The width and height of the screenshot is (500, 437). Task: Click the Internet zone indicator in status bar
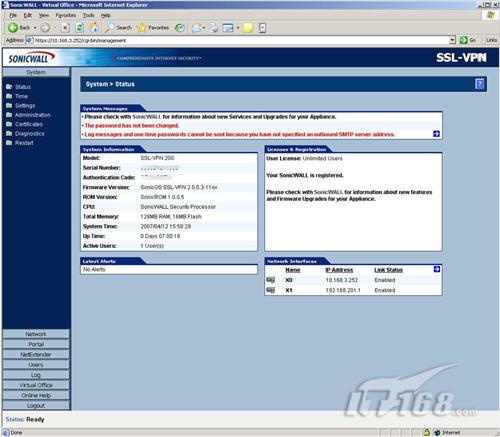tap(448, 432)
